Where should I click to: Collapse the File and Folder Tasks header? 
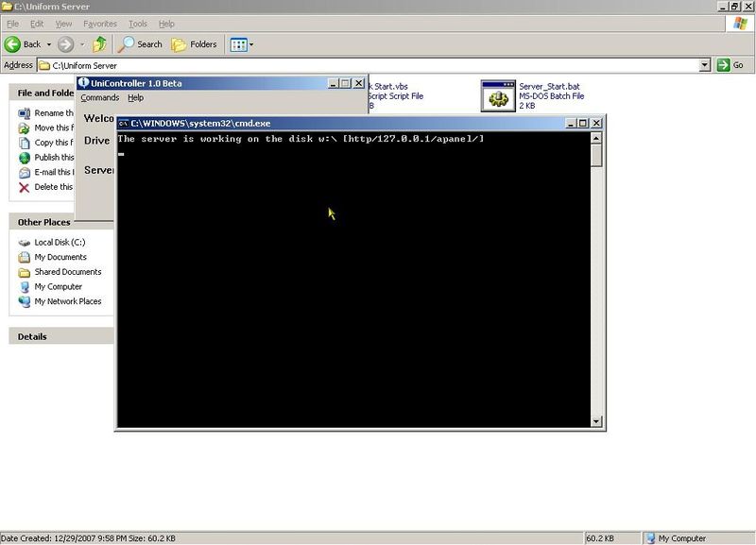[x=43, y=93]
